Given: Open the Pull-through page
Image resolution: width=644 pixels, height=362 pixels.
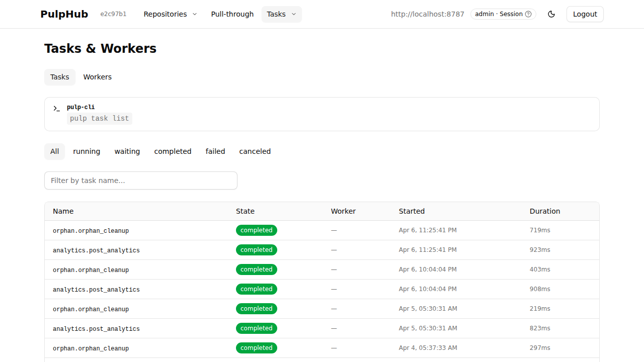Looking at the screenshot, I should 232,14.
